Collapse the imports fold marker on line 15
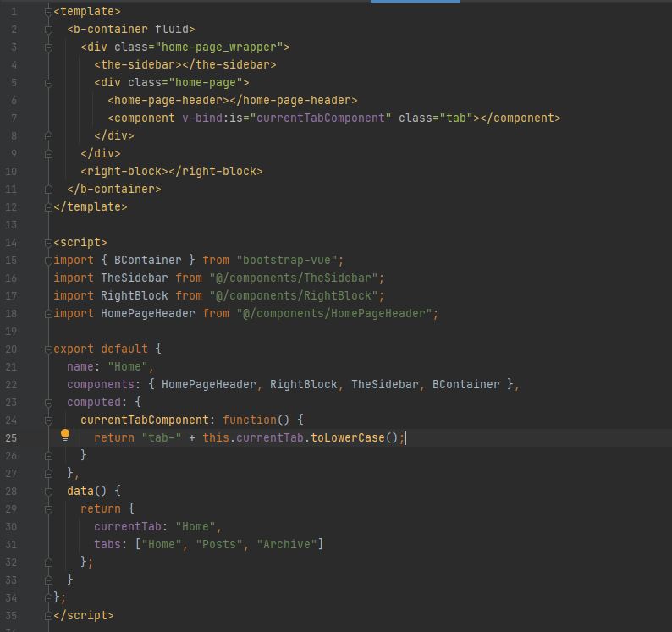Image resolution: width=672 pixels, height=632 pixels. pos(48,261)
